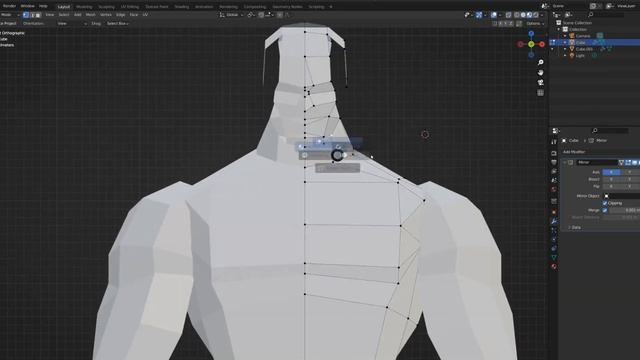Image resolution: width=640 pixels, height=360 pixels.
Task: Click the pan hand viewport icon
Action: [540, 72]
